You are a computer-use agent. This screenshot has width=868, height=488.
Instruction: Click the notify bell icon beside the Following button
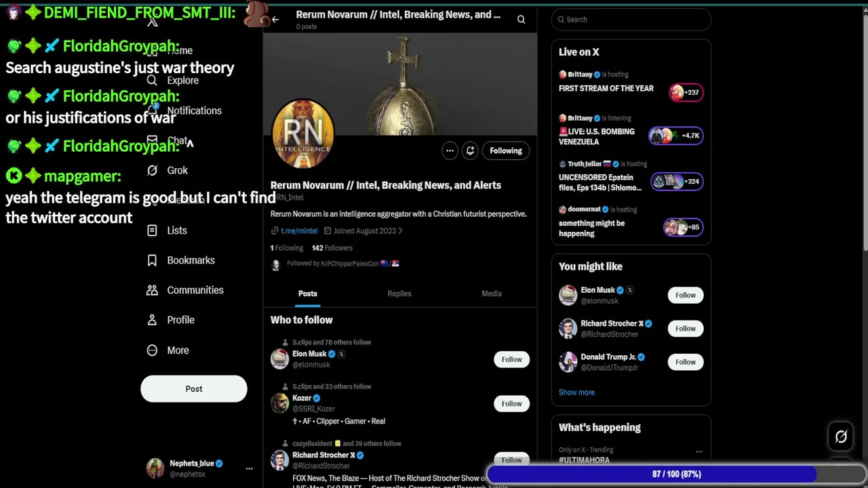(x=470, y=150)
